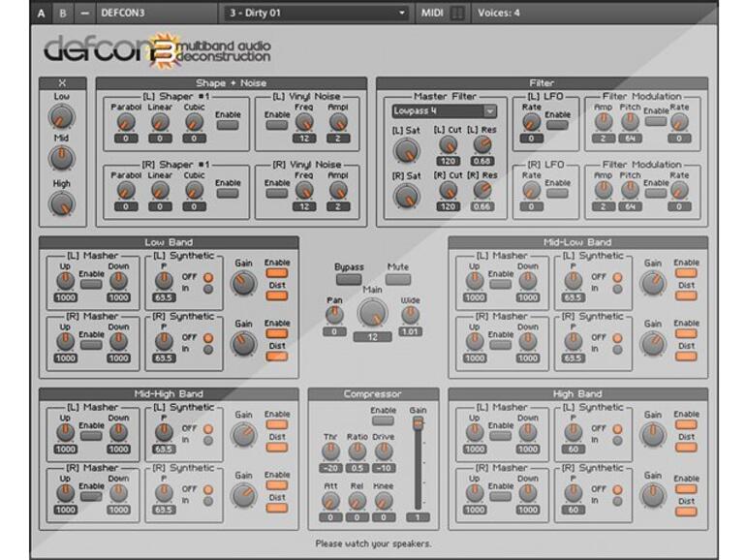This screenshot has width=746, height=560.
Task: Click the Mute button
Action: (398, 279)
